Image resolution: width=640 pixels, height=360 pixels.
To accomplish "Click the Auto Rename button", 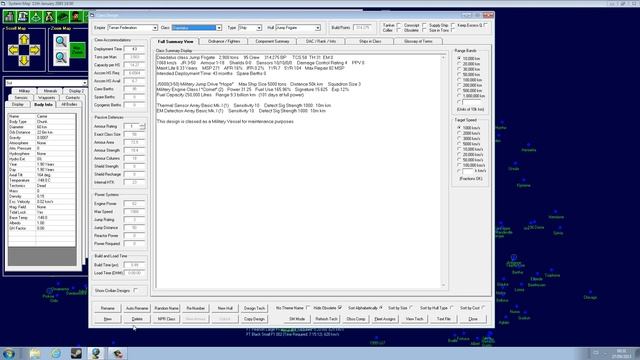I will [137, 308].
